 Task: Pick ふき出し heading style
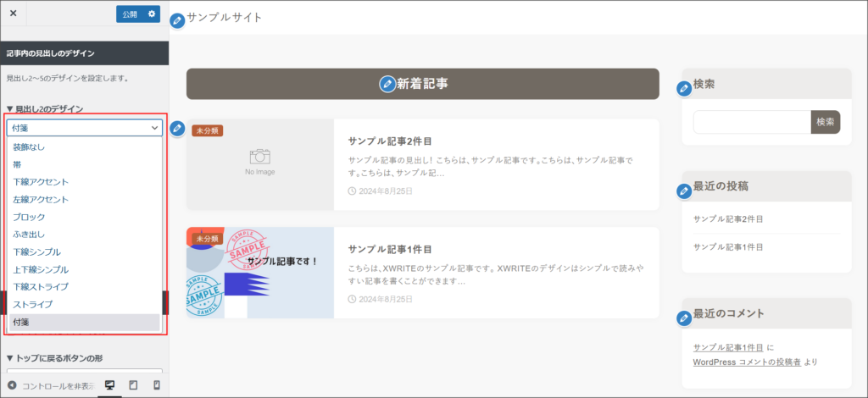tap(84, 235)
